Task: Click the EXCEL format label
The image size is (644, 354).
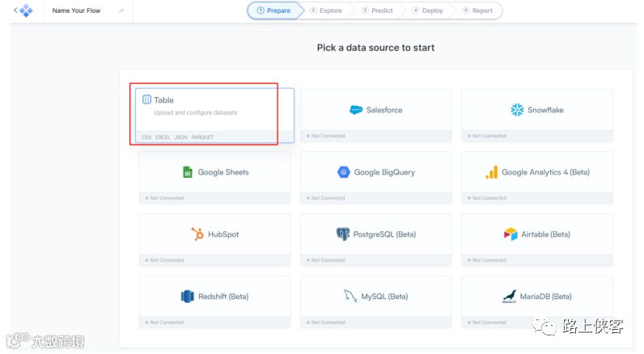Action: (163, 137)
